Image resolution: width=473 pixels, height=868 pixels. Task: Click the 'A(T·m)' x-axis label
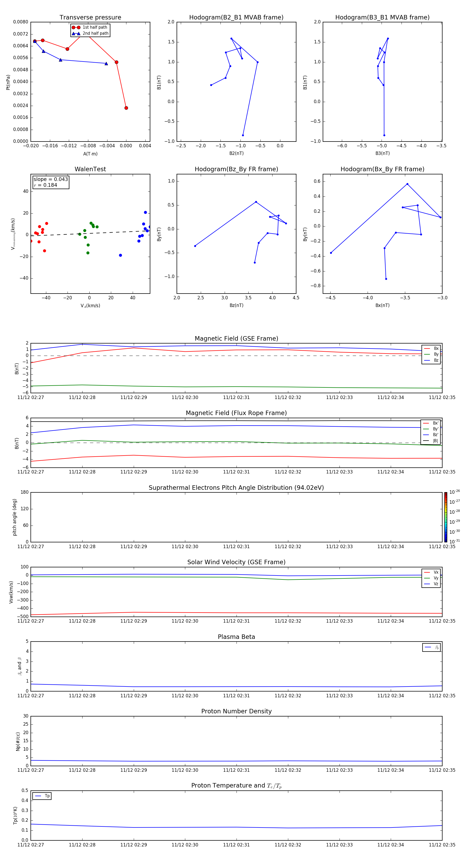click(90, 154)
